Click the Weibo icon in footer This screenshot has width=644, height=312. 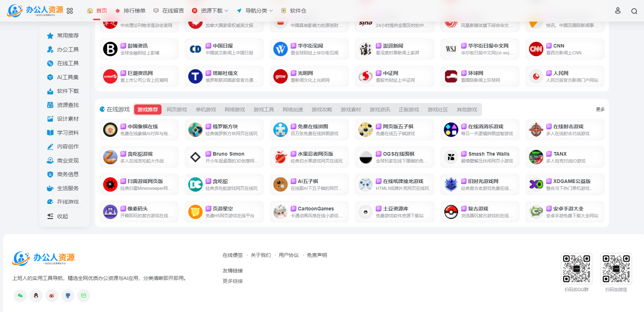52,296
